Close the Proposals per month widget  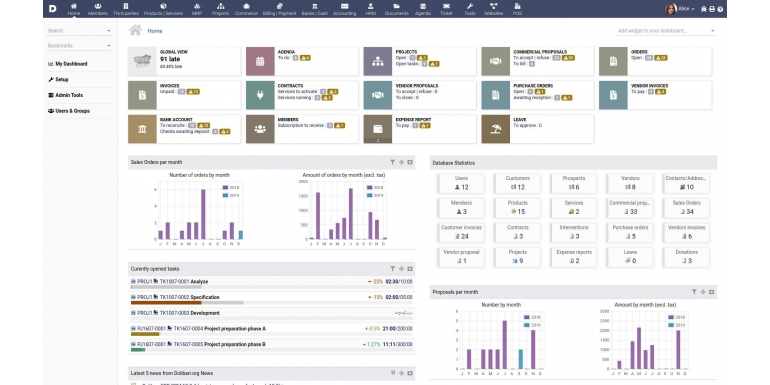pyautogui.click(x=712, y=292)
